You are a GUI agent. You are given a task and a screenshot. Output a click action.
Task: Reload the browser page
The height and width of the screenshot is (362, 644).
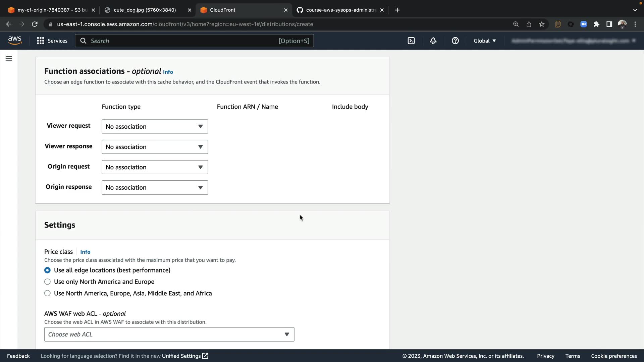[x=35, y=24]
